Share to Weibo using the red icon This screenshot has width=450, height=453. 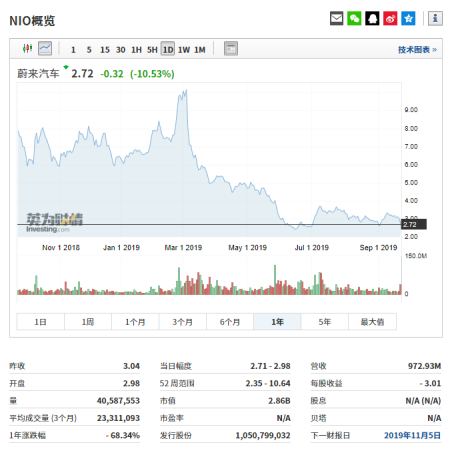coord(390,18)
